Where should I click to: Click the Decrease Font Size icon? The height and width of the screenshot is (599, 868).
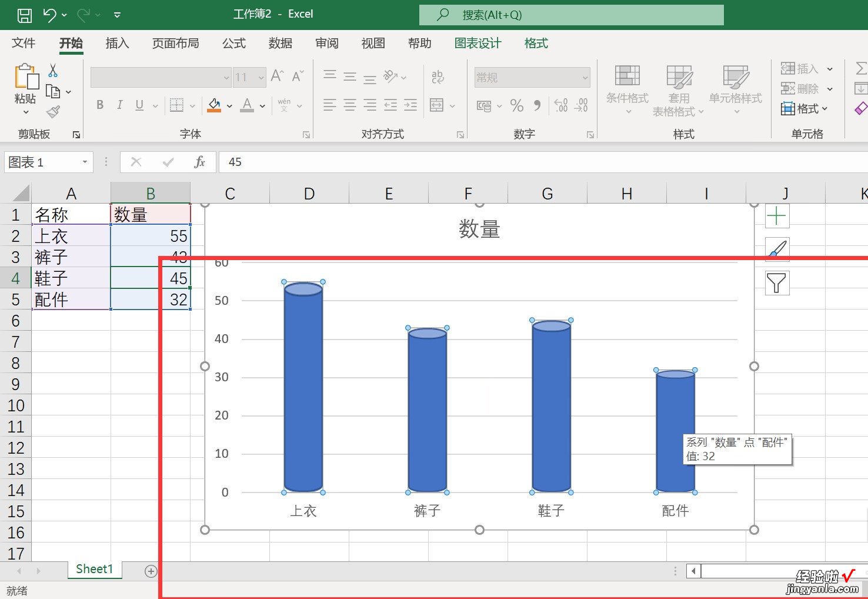tap(298, 76)
